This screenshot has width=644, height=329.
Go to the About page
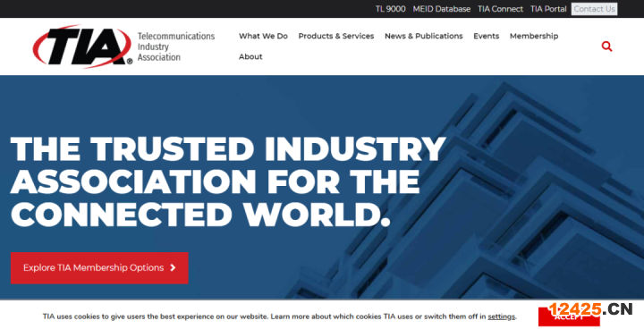[250, 56]
